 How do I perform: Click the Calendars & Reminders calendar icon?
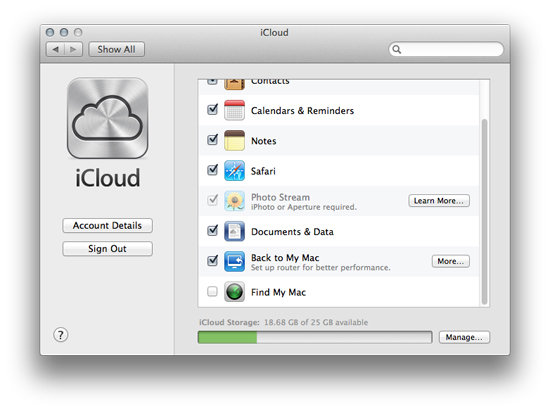(x=234, y=110)
